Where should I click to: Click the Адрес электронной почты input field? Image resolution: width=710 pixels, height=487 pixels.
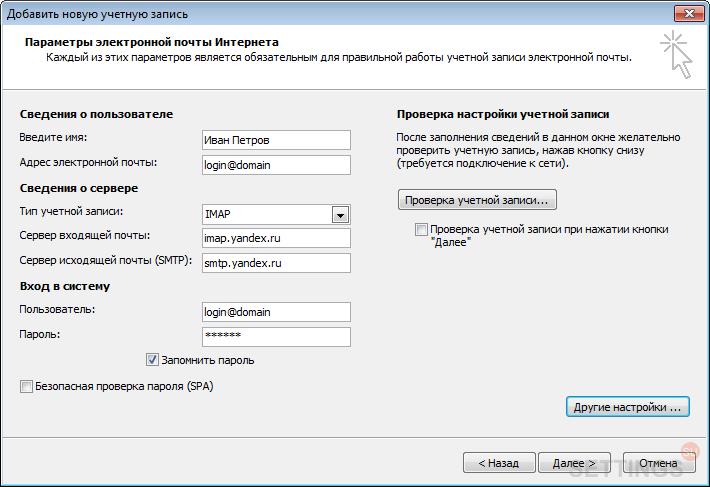click(x=276, y=165)
